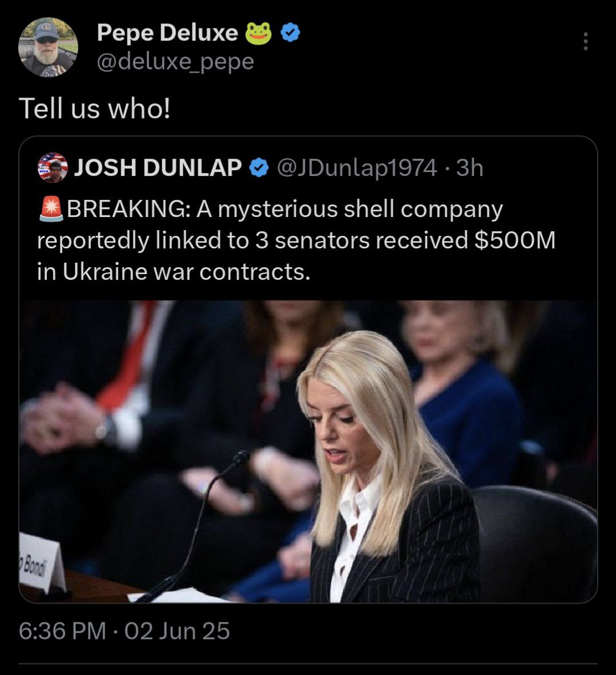Click the "$500M" amount in quoted text
The image size is (616, 675).
(x=514, y=240)
